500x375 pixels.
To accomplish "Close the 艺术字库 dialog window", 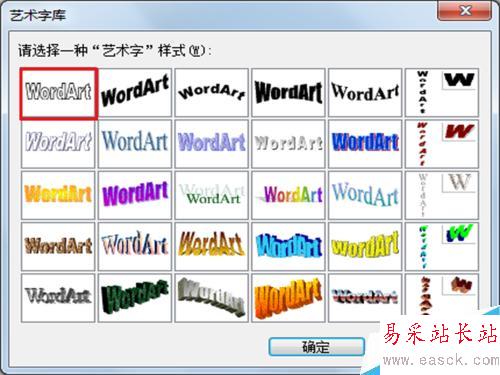I will pos(464,11).
